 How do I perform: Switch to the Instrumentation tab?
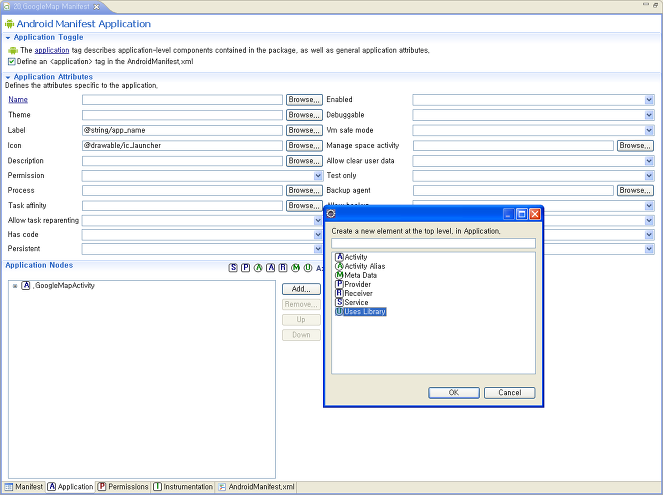(x=183, y=487)
